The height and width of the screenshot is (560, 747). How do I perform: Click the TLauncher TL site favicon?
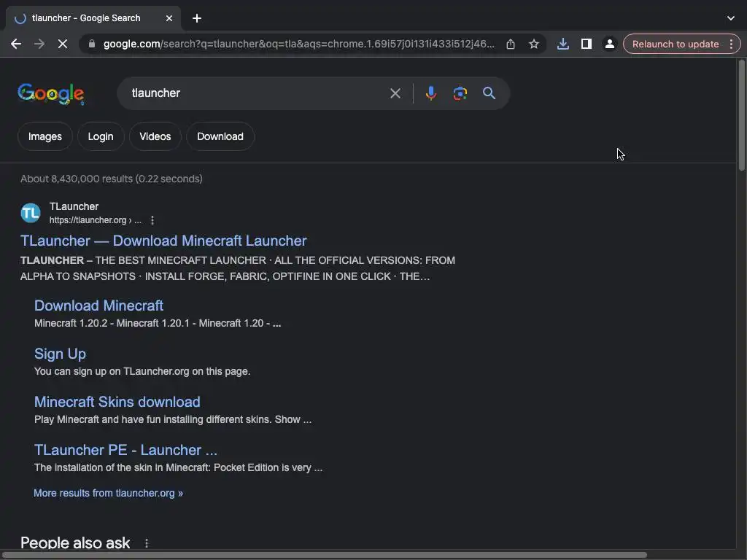coord(31,213)
